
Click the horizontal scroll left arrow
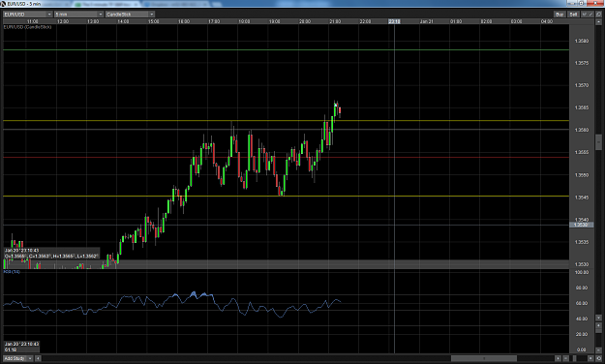(x=38, y=358)
